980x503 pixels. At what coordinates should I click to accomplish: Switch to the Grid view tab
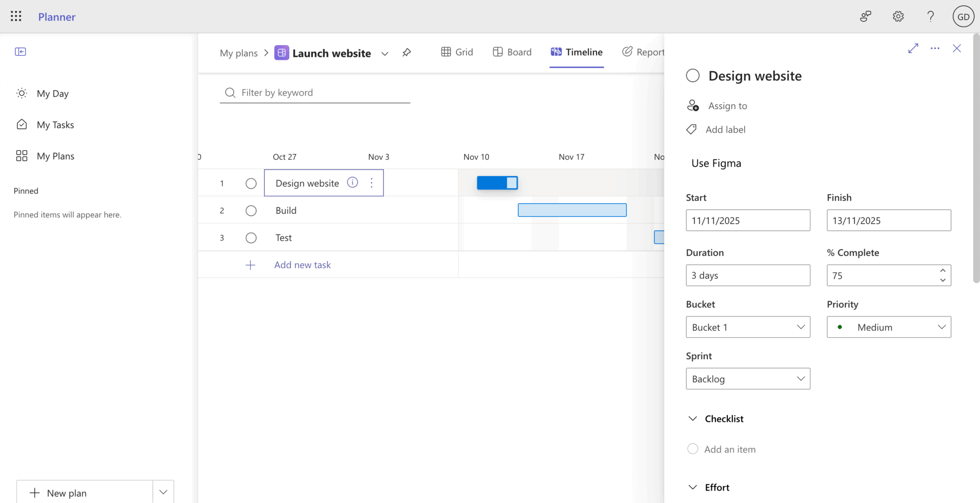(x=457, y=52)
